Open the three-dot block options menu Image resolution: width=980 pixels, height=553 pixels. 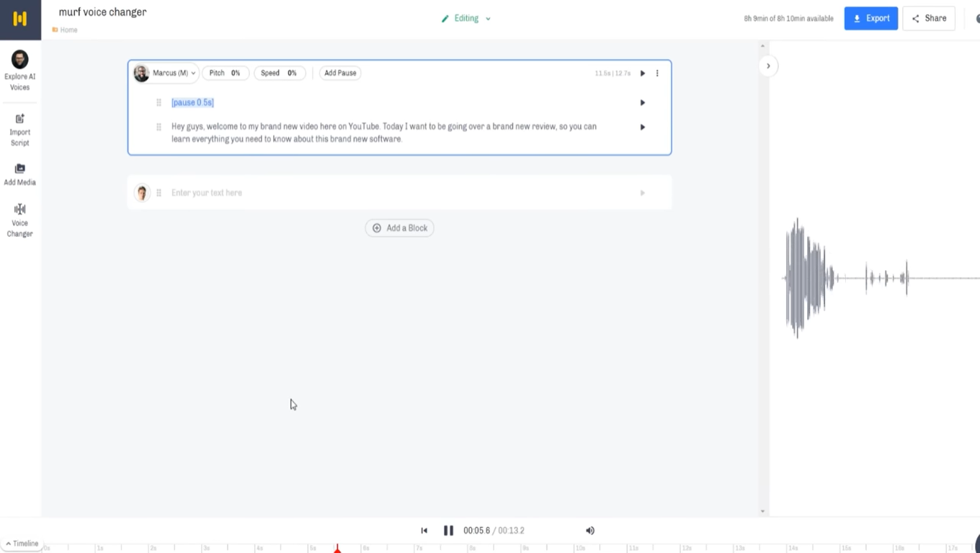tap(657, 73)
